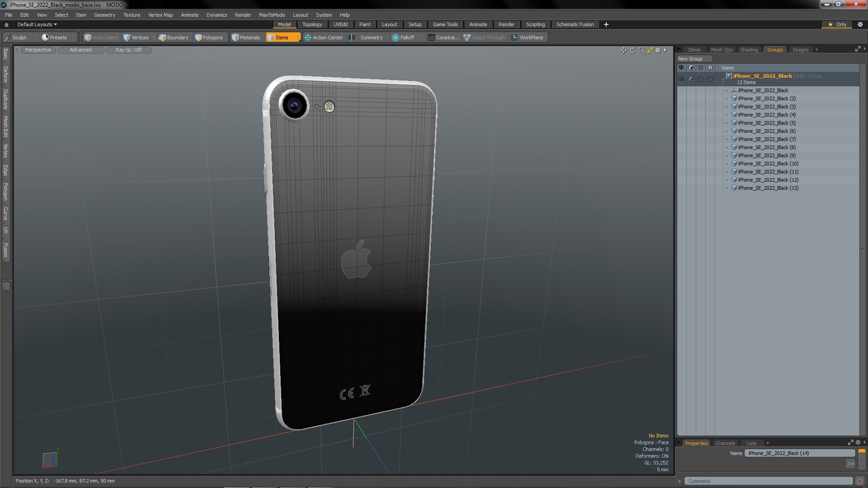Expand the Groups panel to full size
The height and width of the screenshot is (488, 868).
pos(858,49)
